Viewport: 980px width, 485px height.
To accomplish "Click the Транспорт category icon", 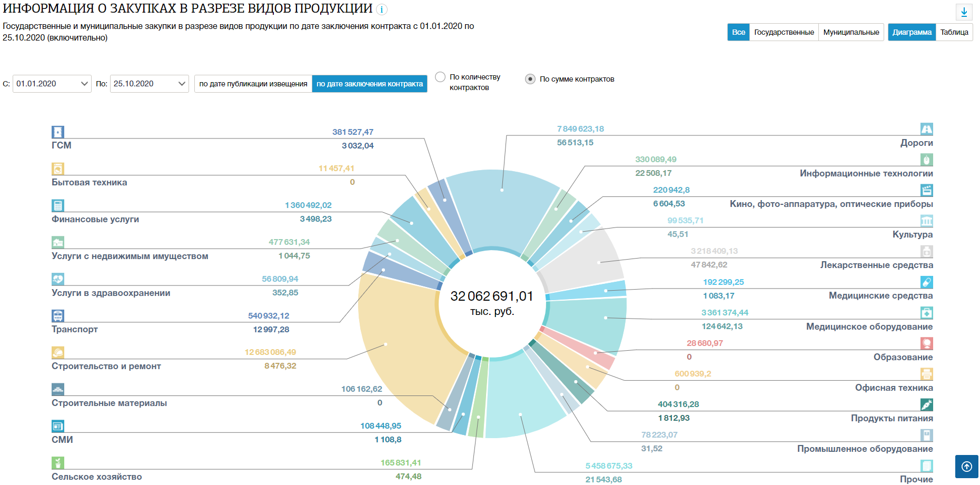I will click(x=58, y=316).
